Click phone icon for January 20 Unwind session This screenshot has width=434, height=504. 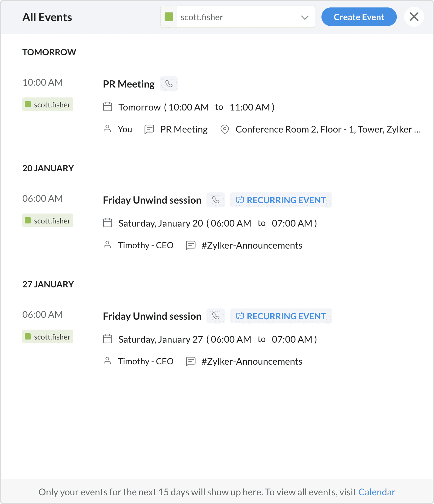[216, 200]
